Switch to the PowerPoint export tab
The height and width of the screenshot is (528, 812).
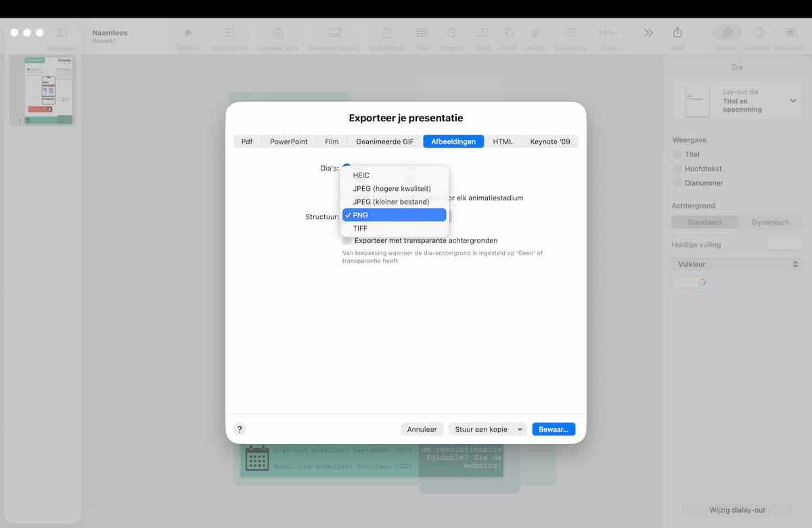[289, 141]
